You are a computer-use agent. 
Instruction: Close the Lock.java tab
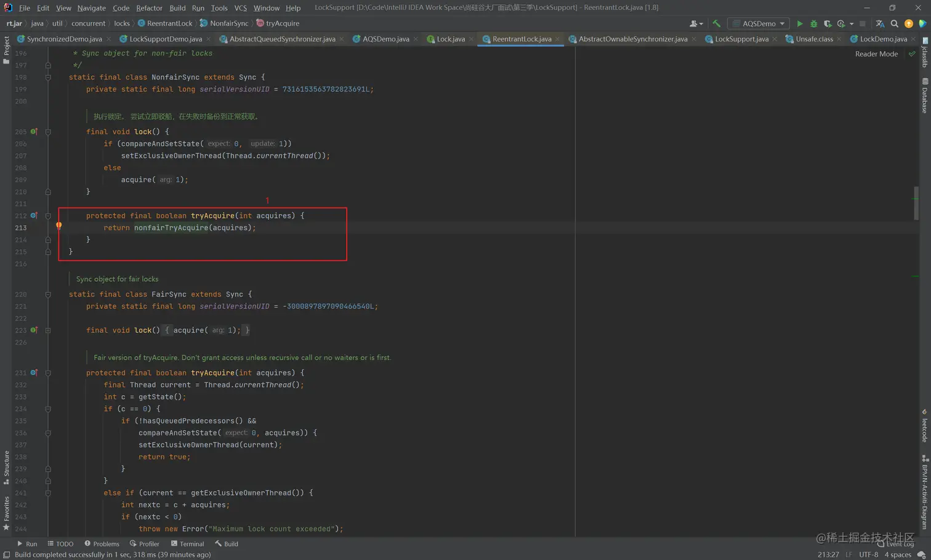pos(472,39)
